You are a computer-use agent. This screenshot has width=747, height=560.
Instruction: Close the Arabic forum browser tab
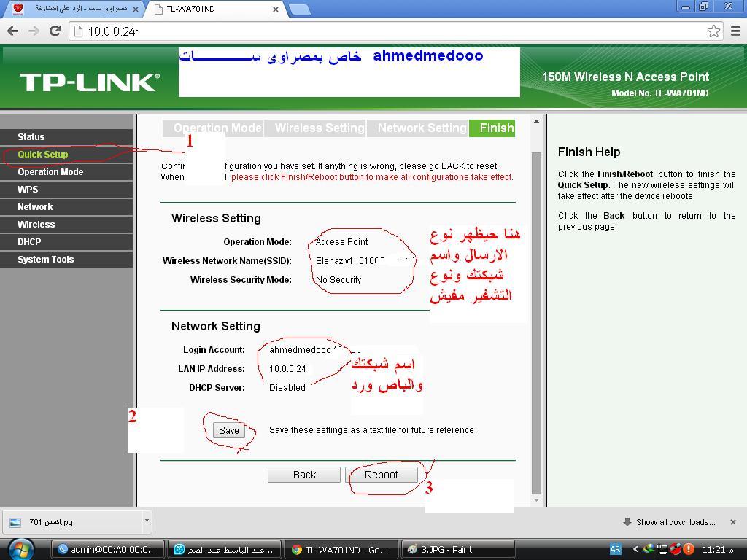tap(135, 9)
